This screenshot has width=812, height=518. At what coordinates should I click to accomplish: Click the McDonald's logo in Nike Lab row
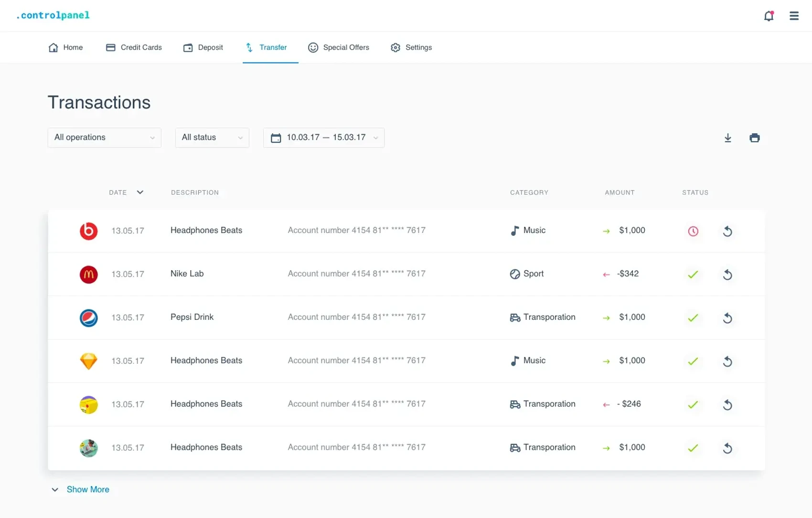[x=88, y=275]
